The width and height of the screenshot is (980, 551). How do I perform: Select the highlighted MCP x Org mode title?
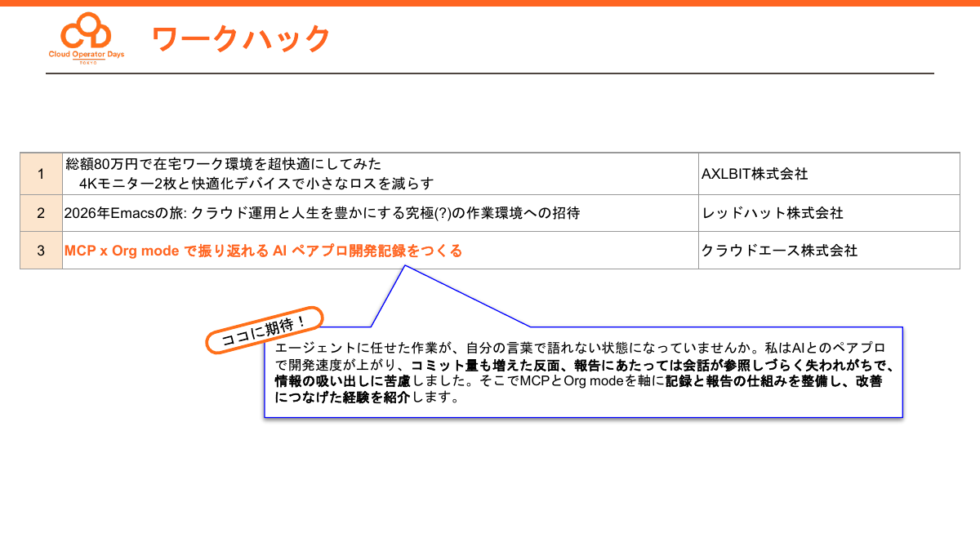263,251
